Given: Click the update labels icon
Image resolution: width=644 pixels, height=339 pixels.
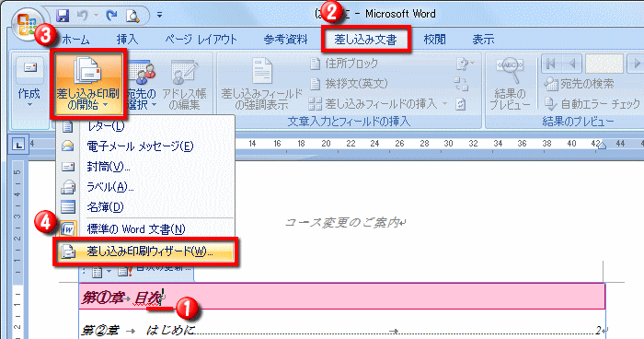Looking at the screenshot, I should point(461,104).
